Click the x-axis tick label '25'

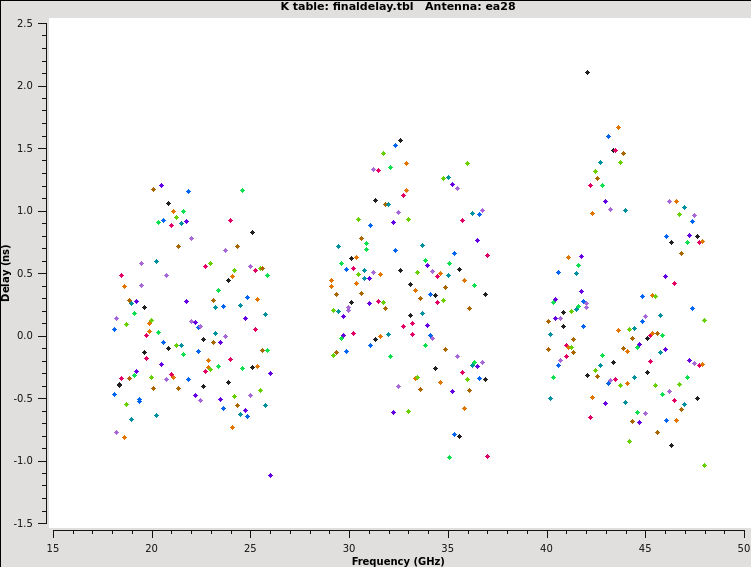pyautogui.click(x=250, y=547)
